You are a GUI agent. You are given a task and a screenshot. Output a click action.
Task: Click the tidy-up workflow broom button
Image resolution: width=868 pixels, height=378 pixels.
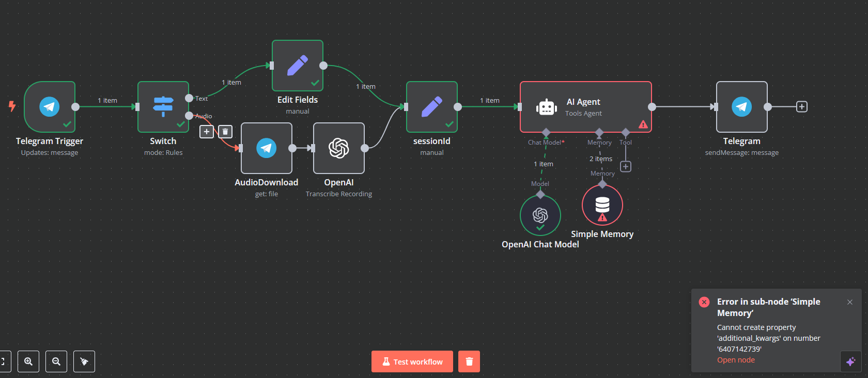pyautogui.click(x=84, y=361)
